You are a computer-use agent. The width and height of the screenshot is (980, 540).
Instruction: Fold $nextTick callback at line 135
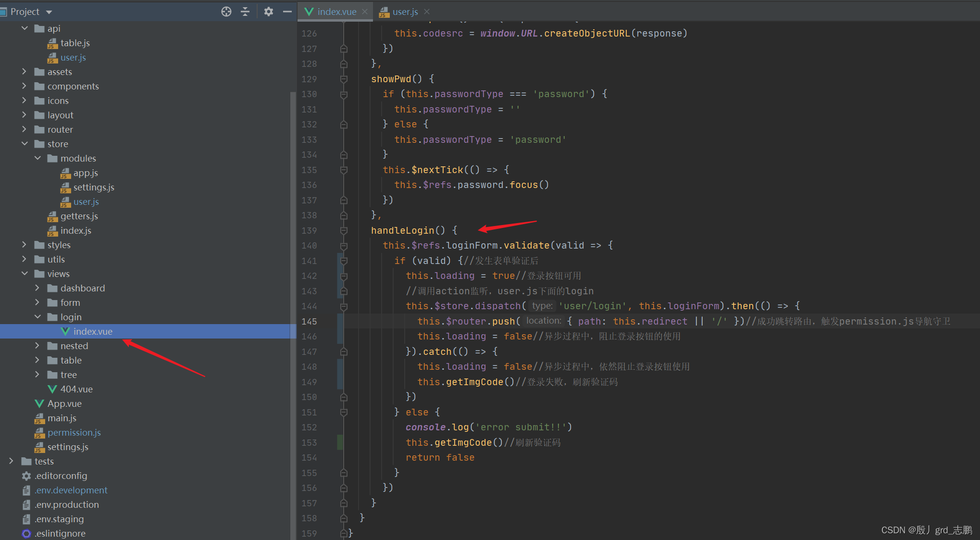pos(344,170)
